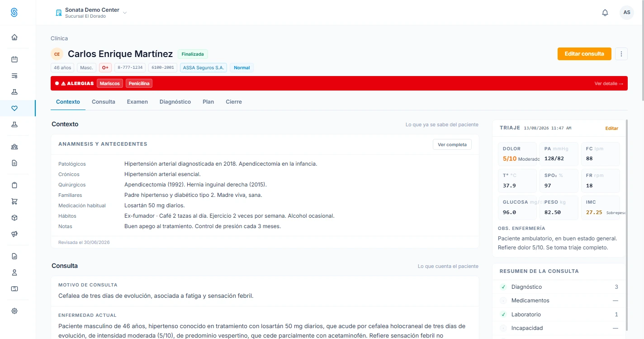Click the Mariscos allergy tag
644x339 pixels.
click(x=110, y=83)
